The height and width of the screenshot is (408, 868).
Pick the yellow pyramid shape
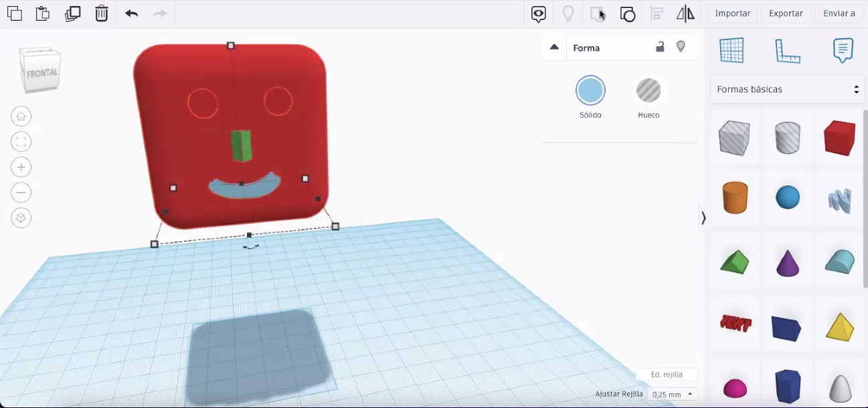pyautogui.click(x=839, y=326)
